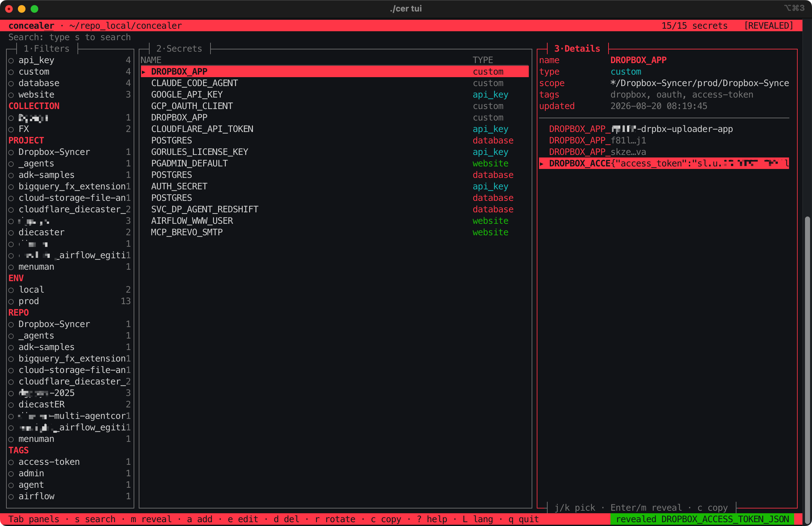812x526 pixels.
Task: Switch to the 1·Filters panel
Action: pyautogui.click(x=46, y=49)
